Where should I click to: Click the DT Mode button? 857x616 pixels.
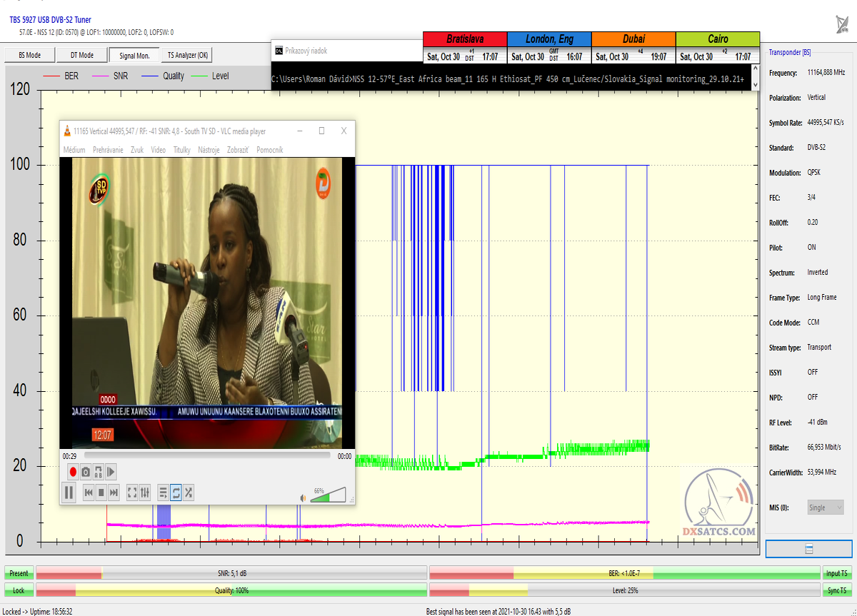pyautogui.click(x=81, y=55)
